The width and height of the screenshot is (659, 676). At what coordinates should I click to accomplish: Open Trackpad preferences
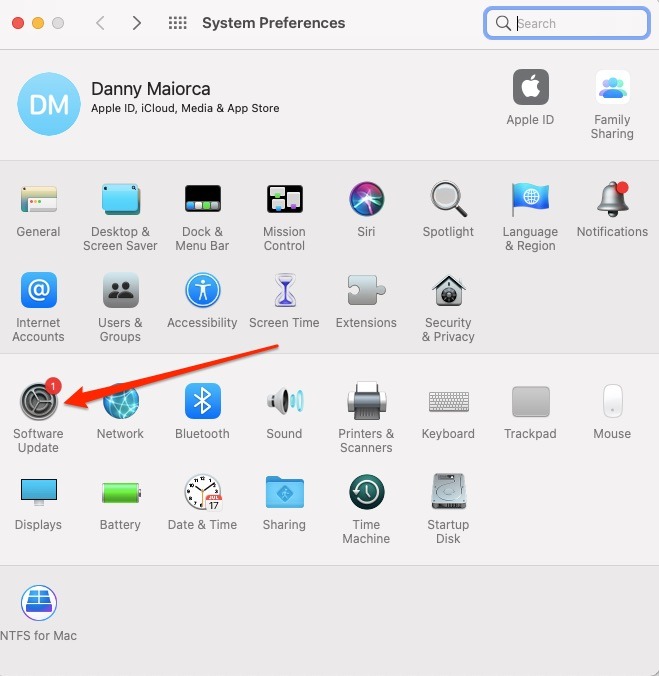[x=531, y=401]
